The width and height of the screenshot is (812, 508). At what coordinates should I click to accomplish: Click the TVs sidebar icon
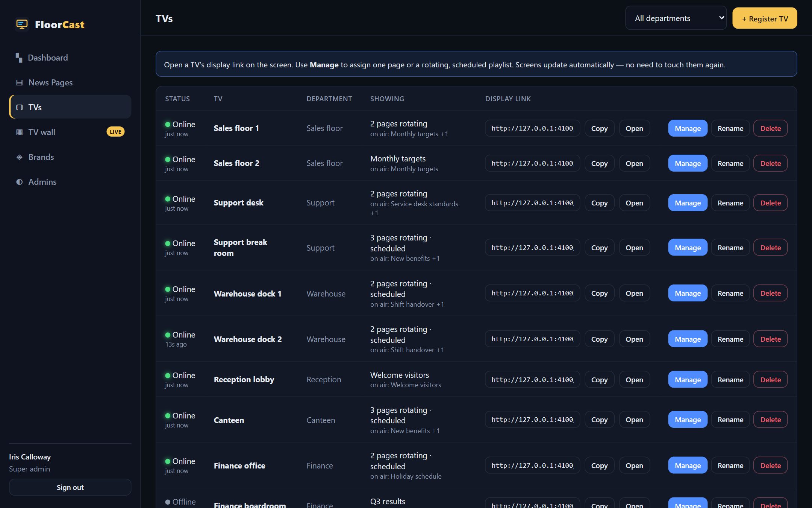[19, 107]
